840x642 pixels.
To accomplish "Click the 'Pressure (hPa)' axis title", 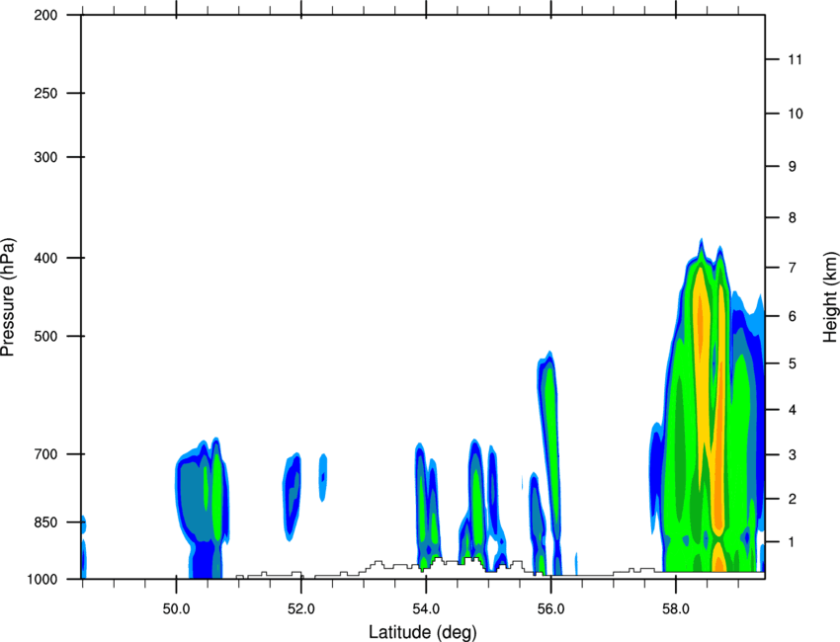I will click(x=8, y=297).
